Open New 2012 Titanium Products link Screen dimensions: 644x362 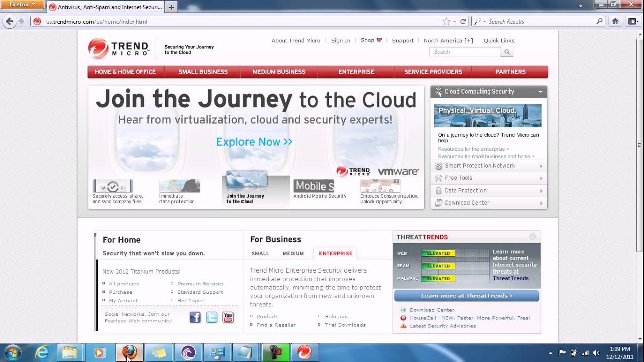(141, 271)
